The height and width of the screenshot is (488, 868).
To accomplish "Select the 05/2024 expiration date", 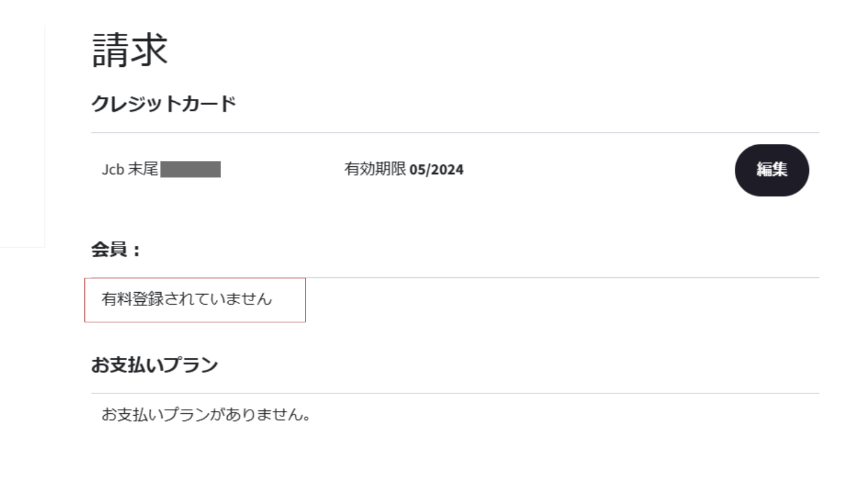I will point(436,170).
